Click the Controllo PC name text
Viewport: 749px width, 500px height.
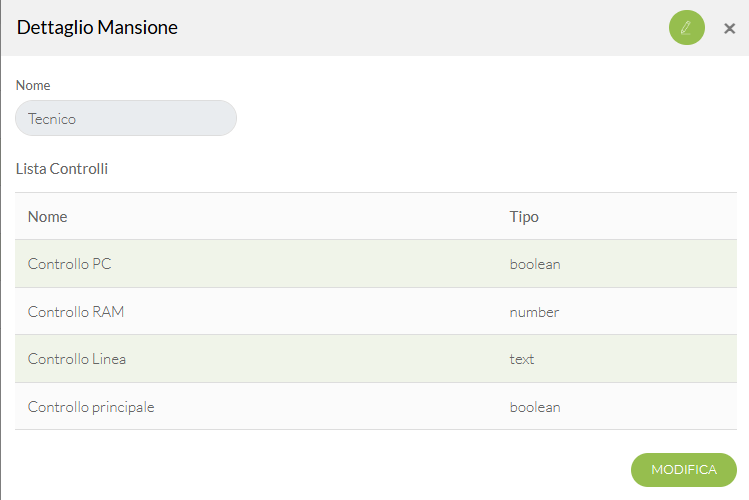pos(69,264)
